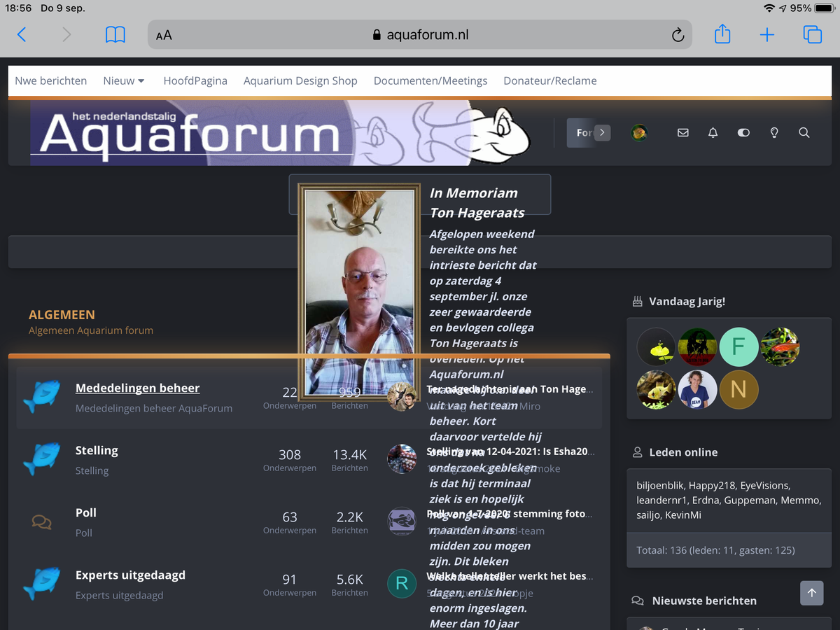Viewport: 840px width, 630px height.
Task: Open the Safari share sheet
Action: tap(722, 34)
